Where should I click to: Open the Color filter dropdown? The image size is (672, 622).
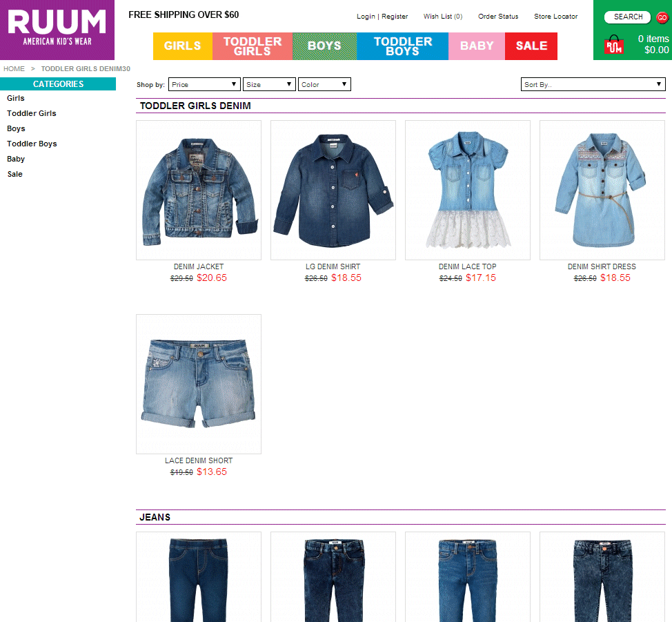[324, 84]
